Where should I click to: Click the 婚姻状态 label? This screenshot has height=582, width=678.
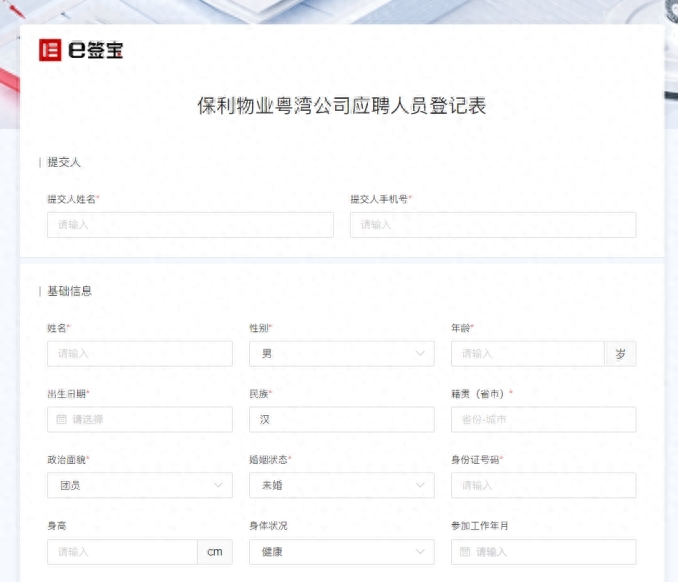pyautogui.click(x=268, y=460)
